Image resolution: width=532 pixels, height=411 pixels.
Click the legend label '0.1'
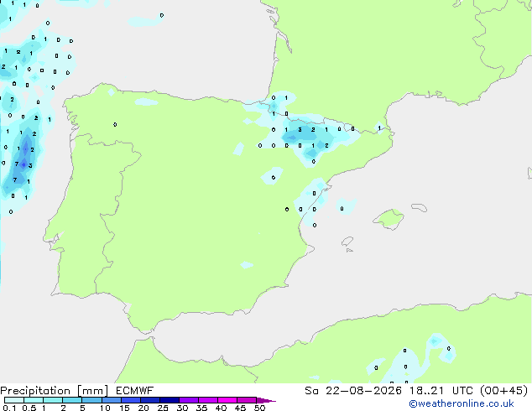[x=9, y=408]
